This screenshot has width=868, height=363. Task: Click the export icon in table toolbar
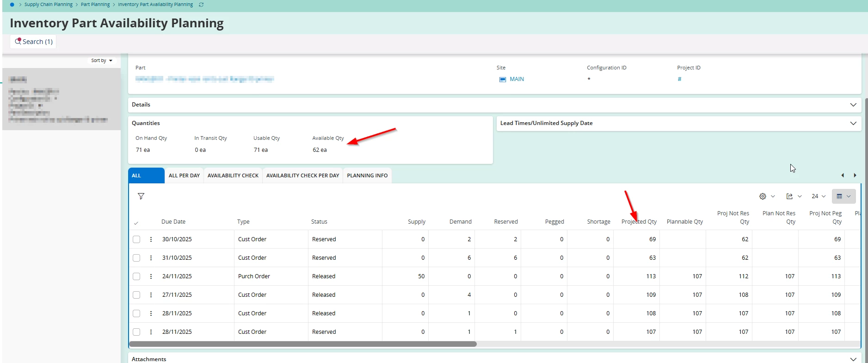tap(789, 196)
